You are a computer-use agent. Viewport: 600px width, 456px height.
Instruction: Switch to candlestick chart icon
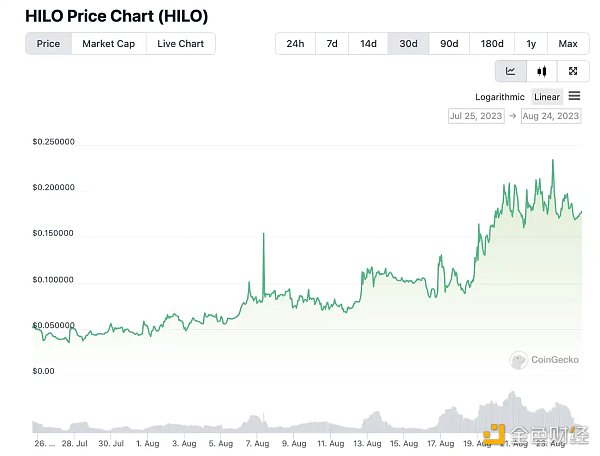pyautogui.click(x=542, y=71)
